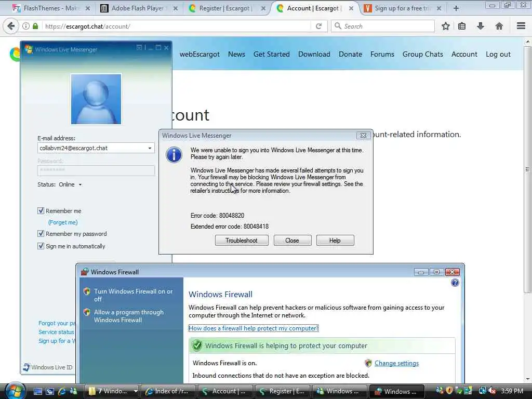Open Donate navigation link

click(x=350, y=54)
